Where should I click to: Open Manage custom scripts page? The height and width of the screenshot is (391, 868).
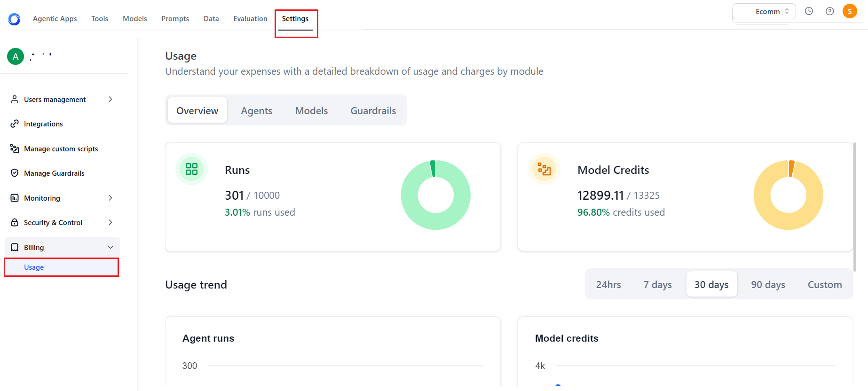point(62,149)
